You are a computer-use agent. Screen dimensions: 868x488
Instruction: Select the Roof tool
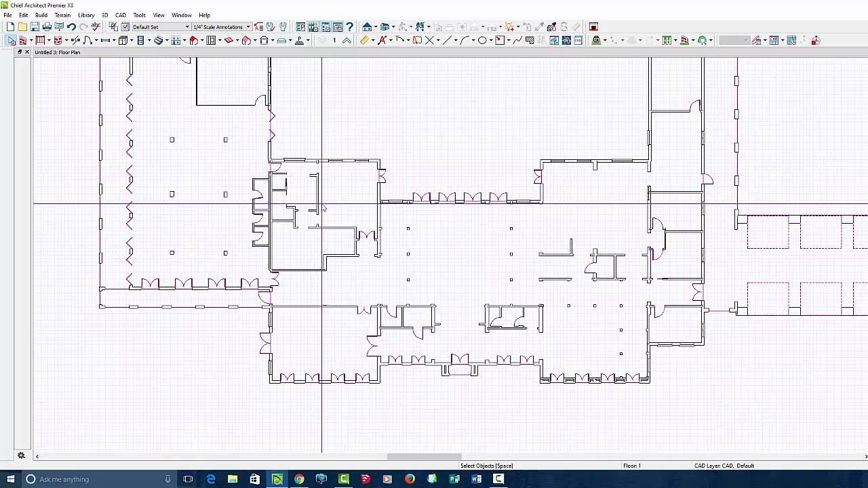click(x=193, y=41)
